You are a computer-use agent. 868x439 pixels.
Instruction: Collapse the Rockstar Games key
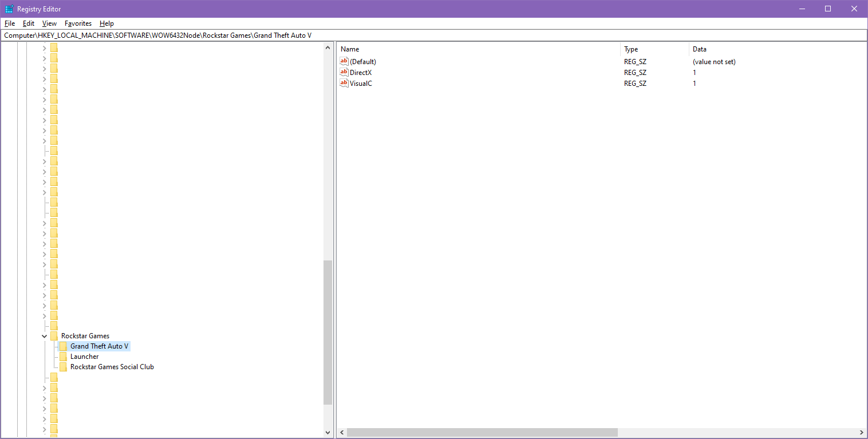point(45,336)
